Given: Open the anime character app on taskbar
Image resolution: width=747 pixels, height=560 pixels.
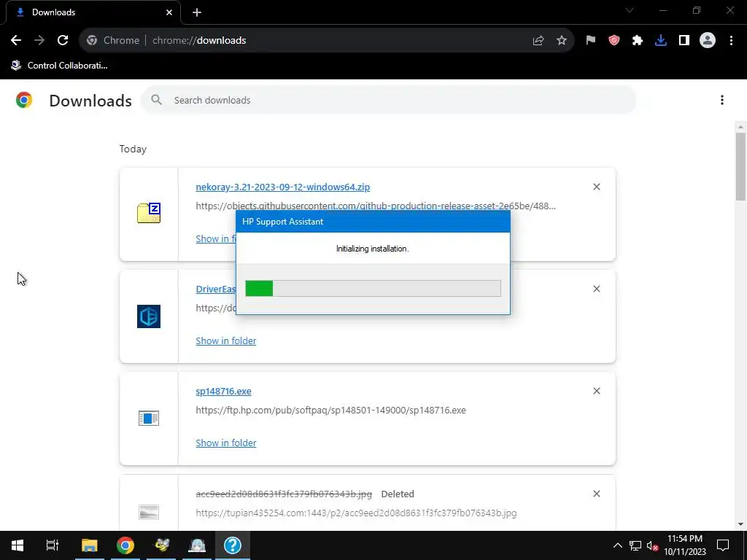Looking at the screenshot, I should coord(197,545).
